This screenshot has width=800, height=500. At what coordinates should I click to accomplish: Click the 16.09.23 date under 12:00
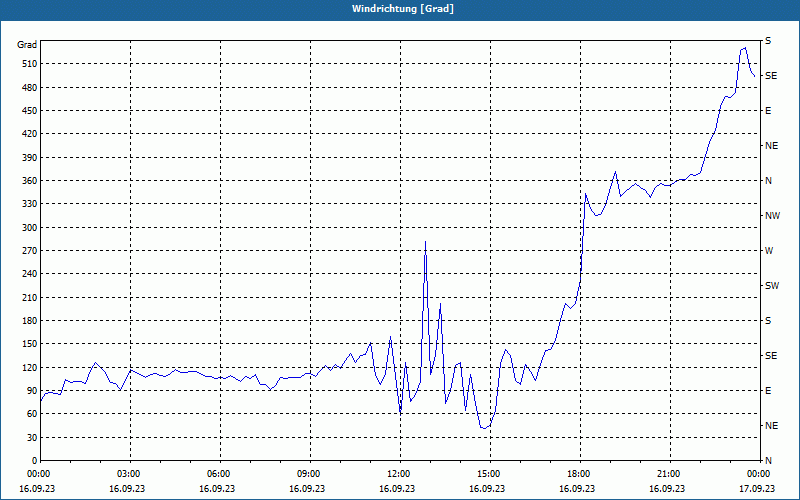[397, 488]
